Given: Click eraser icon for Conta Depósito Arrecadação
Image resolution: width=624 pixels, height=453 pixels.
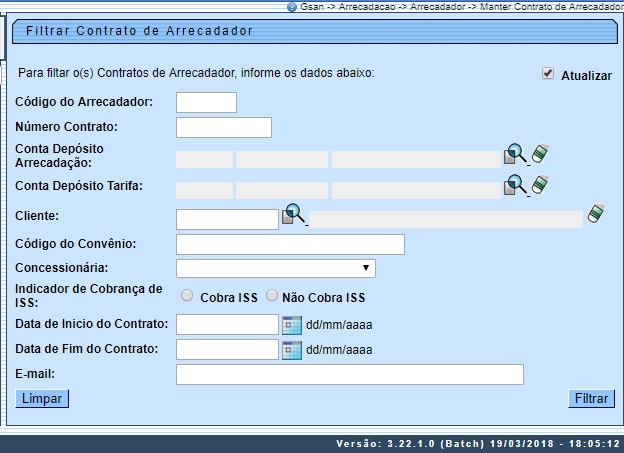Looking at the screenshot, I should 540,154.
